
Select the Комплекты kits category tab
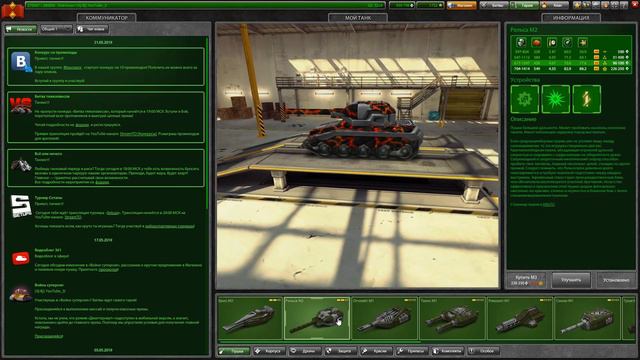[x=448, y=351]
